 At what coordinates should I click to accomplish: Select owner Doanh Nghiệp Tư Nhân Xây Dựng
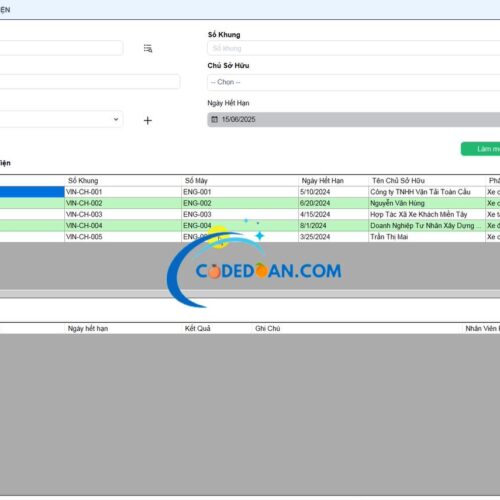pos(427,226)
